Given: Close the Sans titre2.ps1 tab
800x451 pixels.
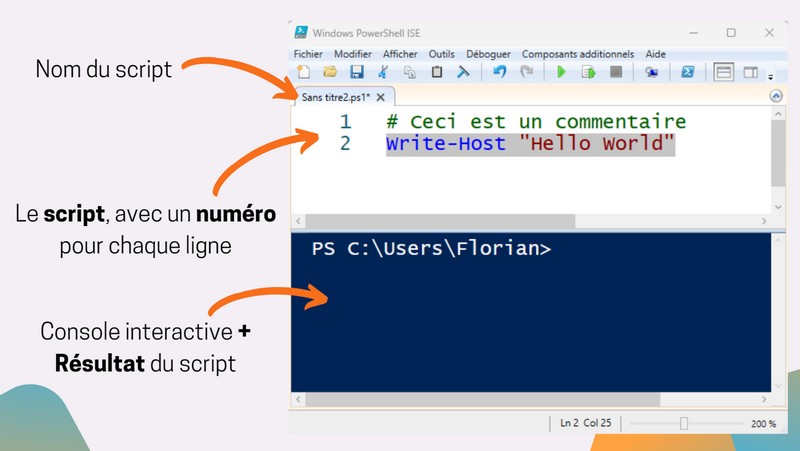Looking at the screenshot, I should [x=381, y=97].
